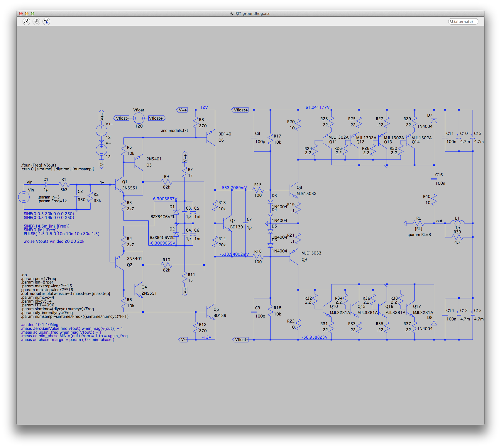
Task: Select the RL load resistor symbol
Action: click(419, 223)
